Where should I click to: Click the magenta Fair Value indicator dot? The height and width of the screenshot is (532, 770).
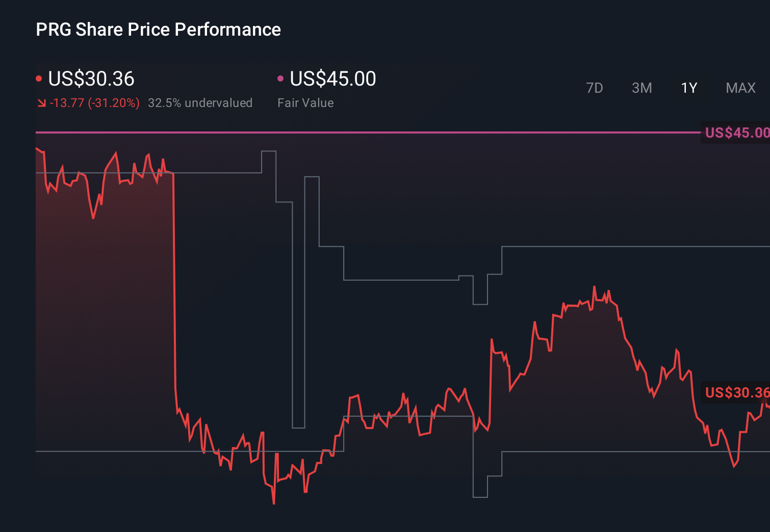(x=280, y=78)
